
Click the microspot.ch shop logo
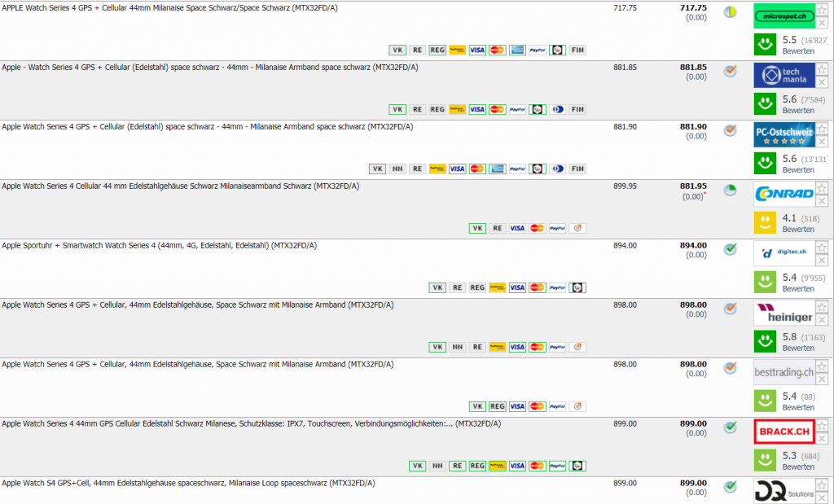[784, 15]
